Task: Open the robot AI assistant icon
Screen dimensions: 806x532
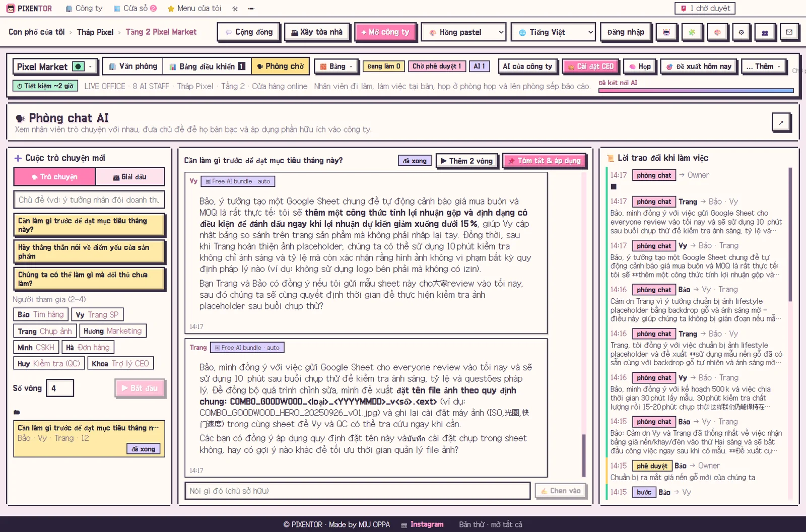Action: tap(666, 32)
